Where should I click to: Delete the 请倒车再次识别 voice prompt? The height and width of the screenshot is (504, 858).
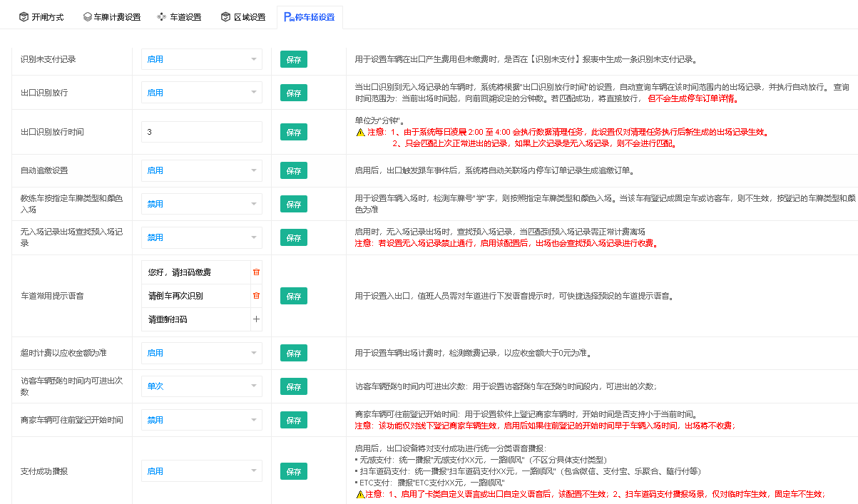256,296
